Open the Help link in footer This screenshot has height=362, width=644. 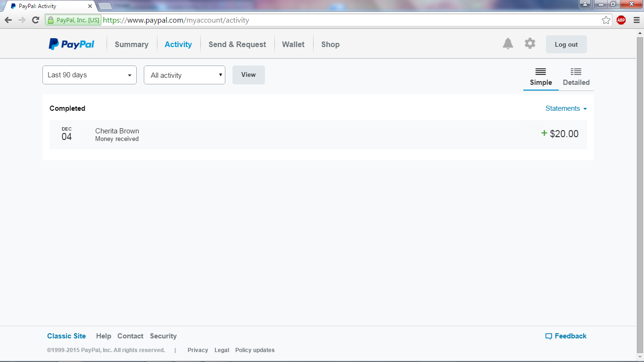[x=104, y=336]
